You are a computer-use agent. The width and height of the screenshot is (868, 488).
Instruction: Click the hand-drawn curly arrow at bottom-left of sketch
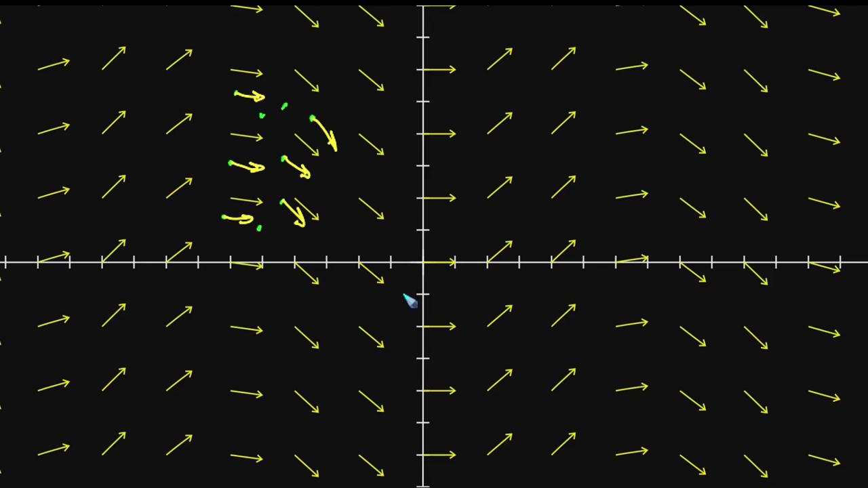(239, 219)
